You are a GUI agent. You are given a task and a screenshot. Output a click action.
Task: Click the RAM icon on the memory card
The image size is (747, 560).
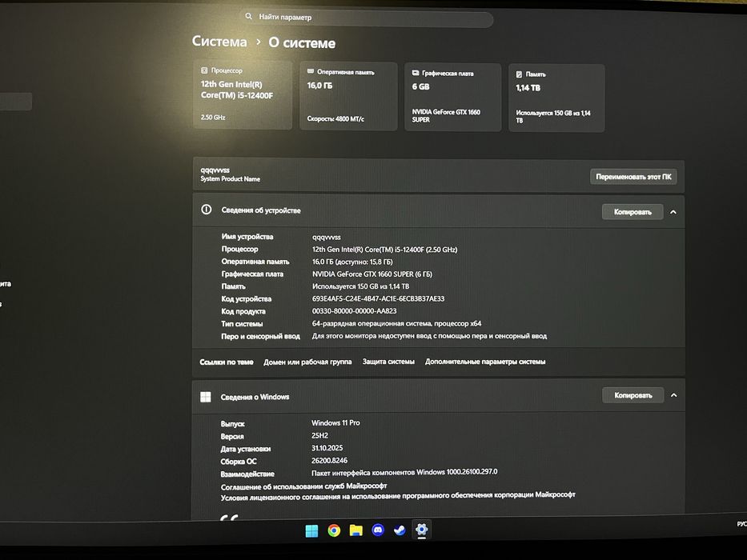(310, 71)
